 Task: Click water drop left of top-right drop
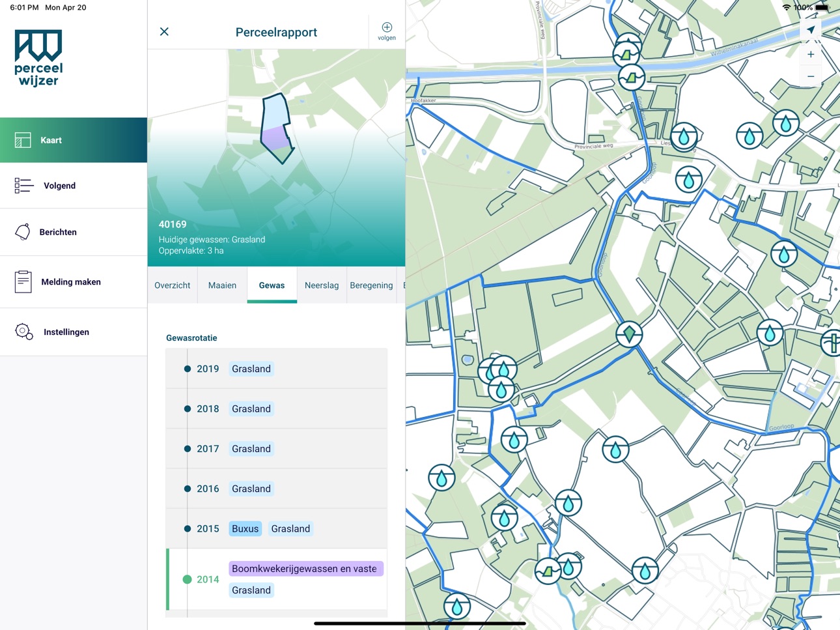point(749,136)
